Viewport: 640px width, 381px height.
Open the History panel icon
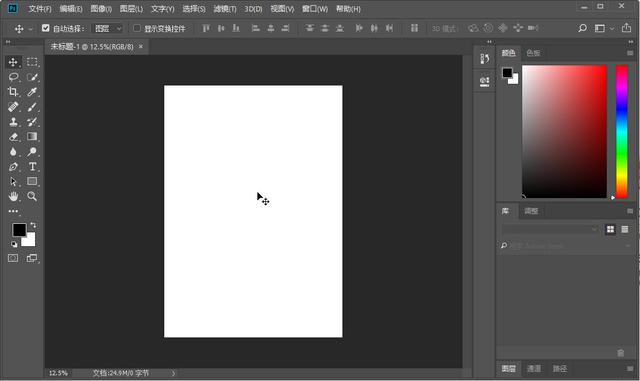coord(484,59)
